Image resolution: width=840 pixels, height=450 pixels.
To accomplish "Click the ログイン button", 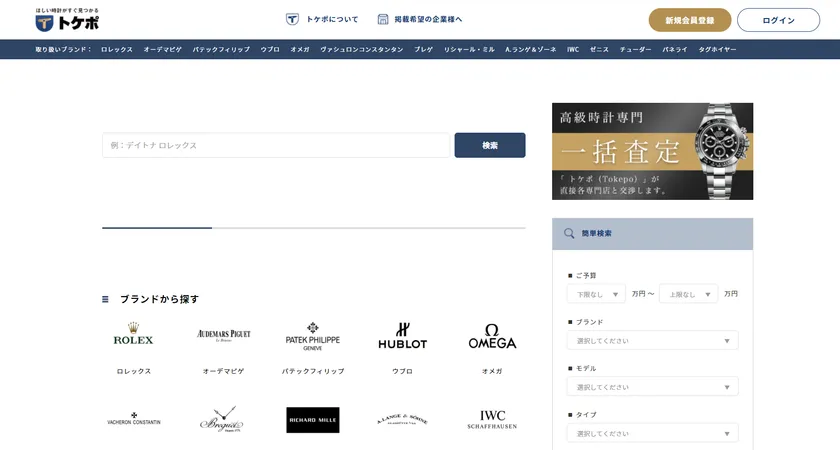I will 778,20.
